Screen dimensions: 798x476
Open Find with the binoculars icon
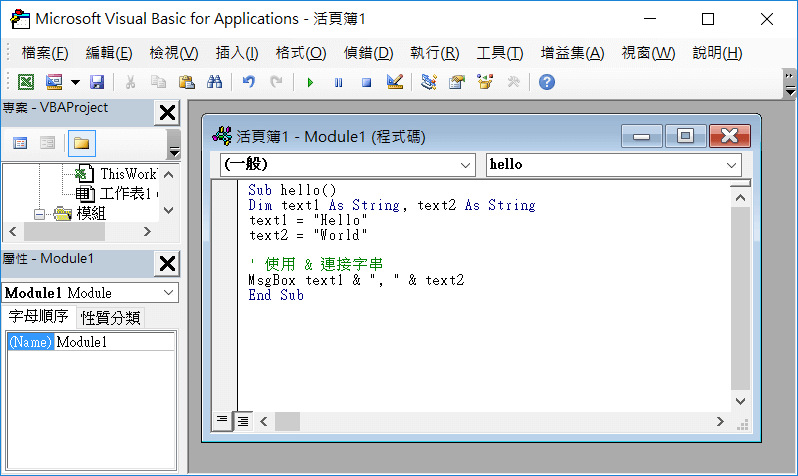point(214,82)
